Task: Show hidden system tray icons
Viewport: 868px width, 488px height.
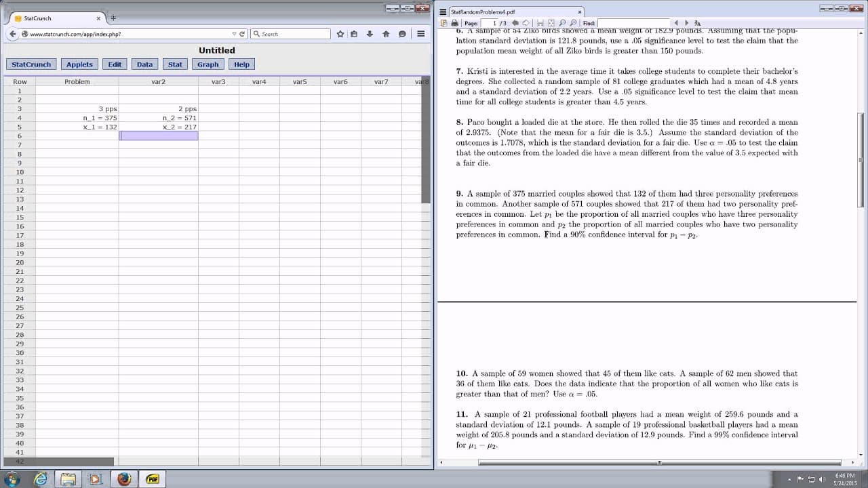Action: pyautogui.click(x=789, y=479)
